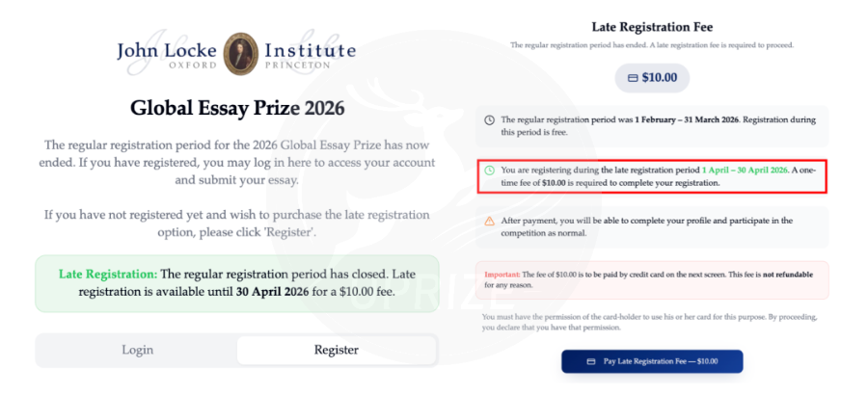Select the Register tab
This screenshot has height=395, width=868.
click(x=337, y=350)
